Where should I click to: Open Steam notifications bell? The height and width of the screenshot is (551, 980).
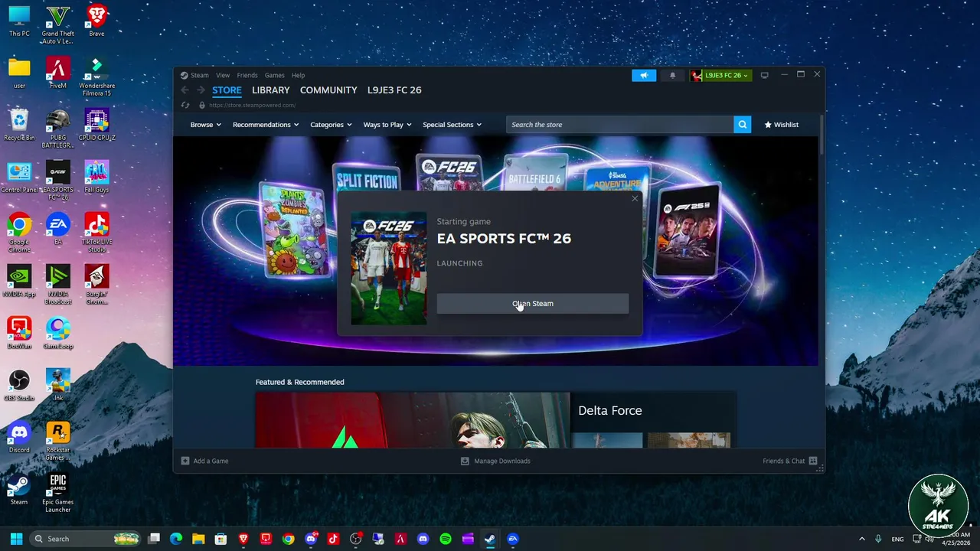(x=673, y=75)
